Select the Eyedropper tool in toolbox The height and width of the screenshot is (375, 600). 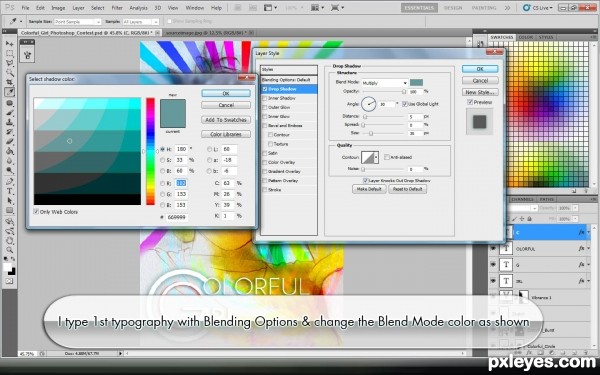coord(9,92)
